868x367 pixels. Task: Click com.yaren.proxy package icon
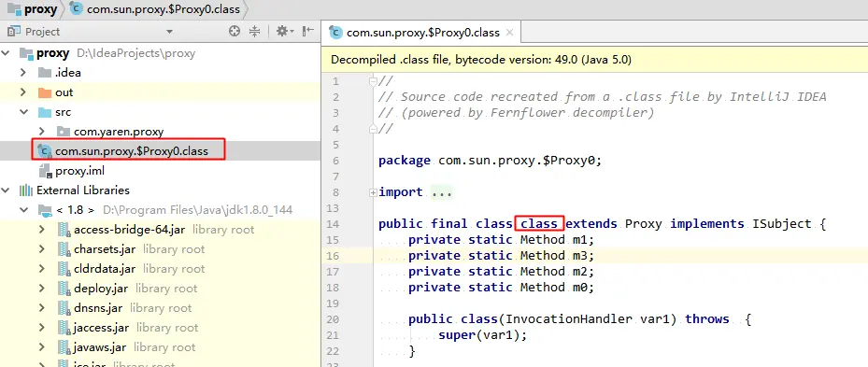[x=64, y=131]
